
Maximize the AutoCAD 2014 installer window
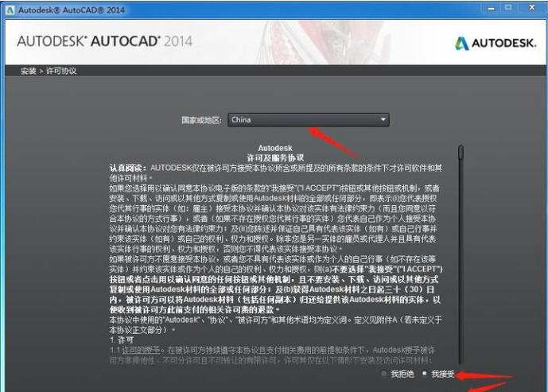pyautogui.click(x=508, y=8)
